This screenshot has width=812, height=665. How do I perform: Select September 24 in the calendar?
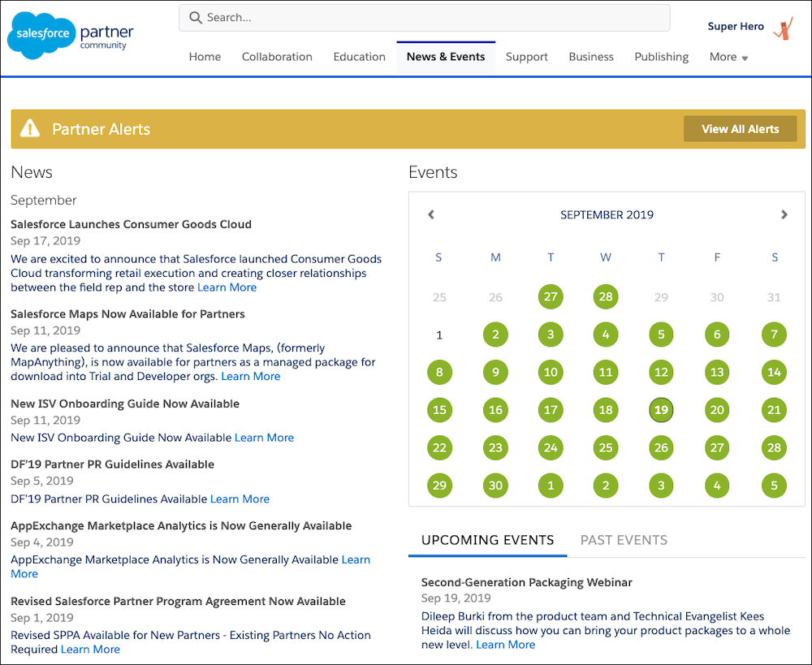tap(551, 448)
